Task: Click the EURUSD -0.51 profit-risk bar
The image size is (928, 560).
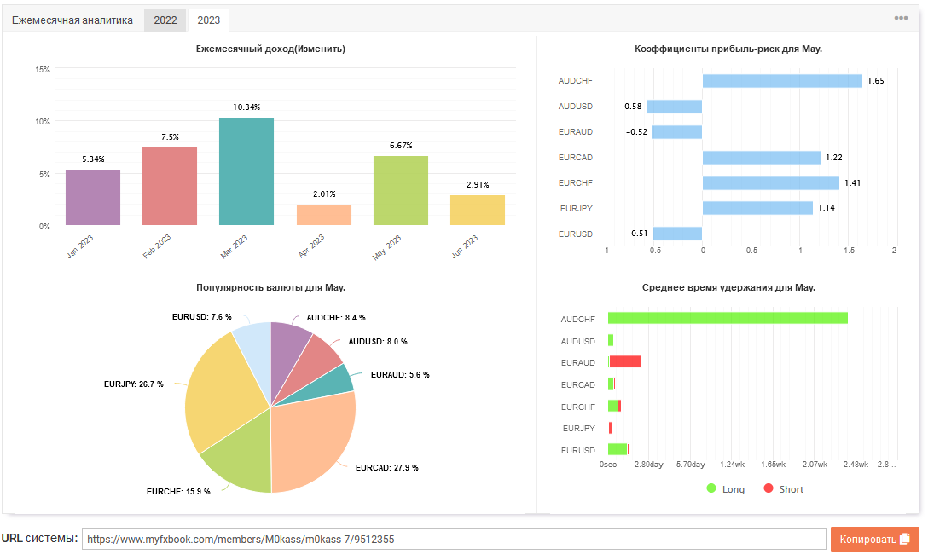Action: click(677, 234)
